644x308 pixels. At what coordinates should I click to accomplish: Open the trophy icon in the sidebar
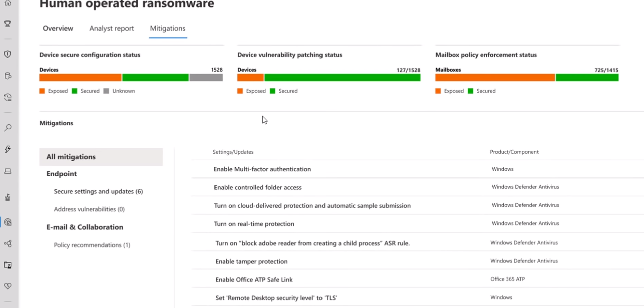[x=8, y=24]
